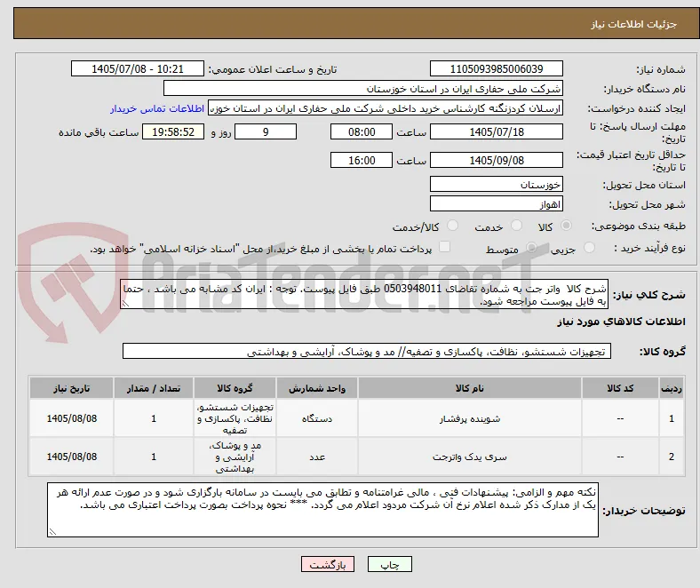
Task: Click the شرح کلی نیاز description textarea
Action: click(364, 294)
